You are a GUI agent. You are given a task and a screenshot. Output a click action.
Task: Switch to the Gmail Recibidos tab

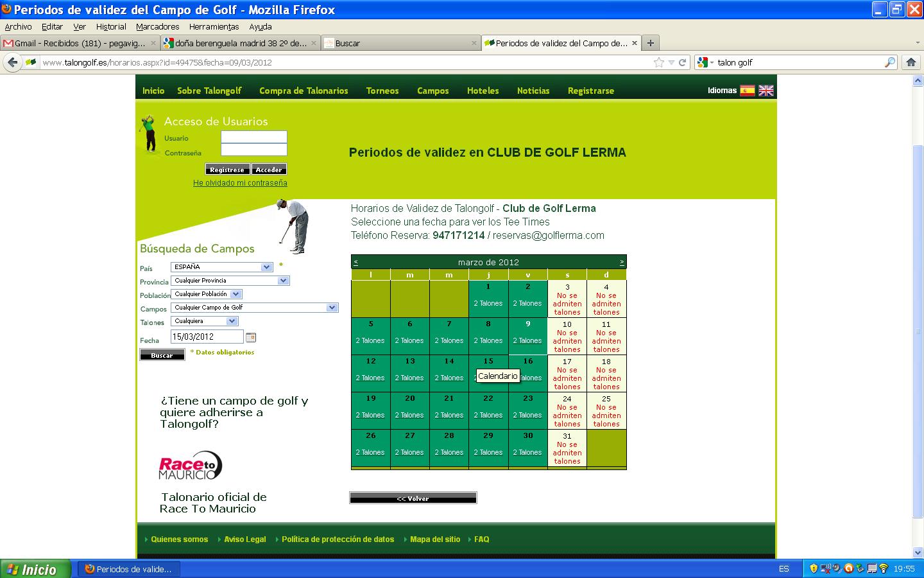[x=80, y=43]
